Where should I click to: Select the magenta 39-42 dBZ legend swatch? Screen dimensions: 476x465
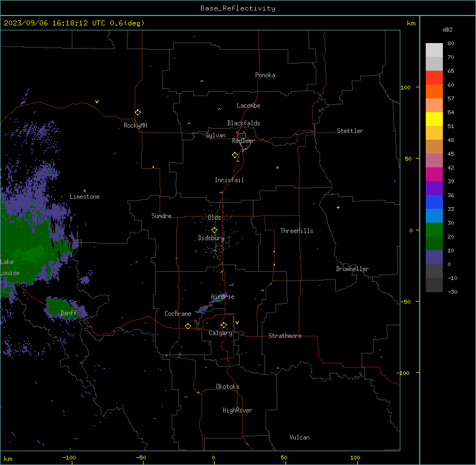coord(434,175)
